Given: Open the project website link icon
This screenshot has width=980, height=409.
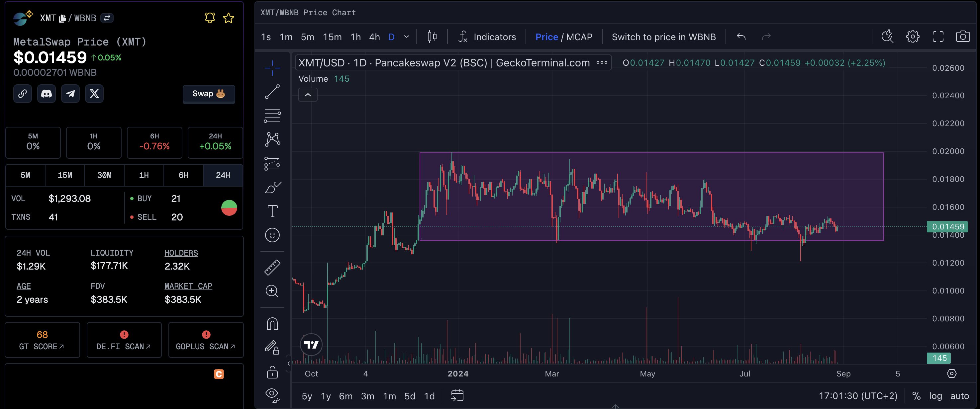Looking at the screenshot, I should 23,94.
